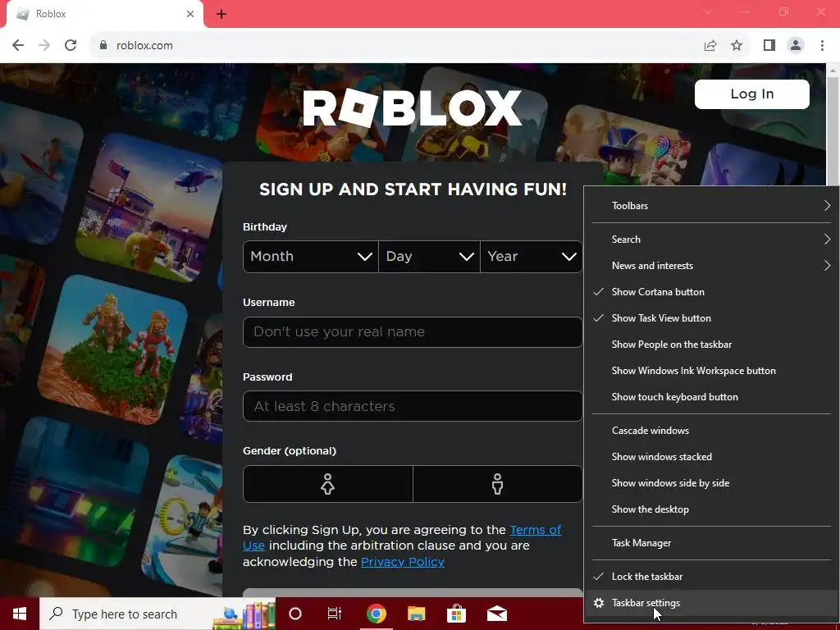Image resolution: width=840 pixels, height=630 pixels.
Task: Expand the Toolbars submenu
Action: pos(711,206)
